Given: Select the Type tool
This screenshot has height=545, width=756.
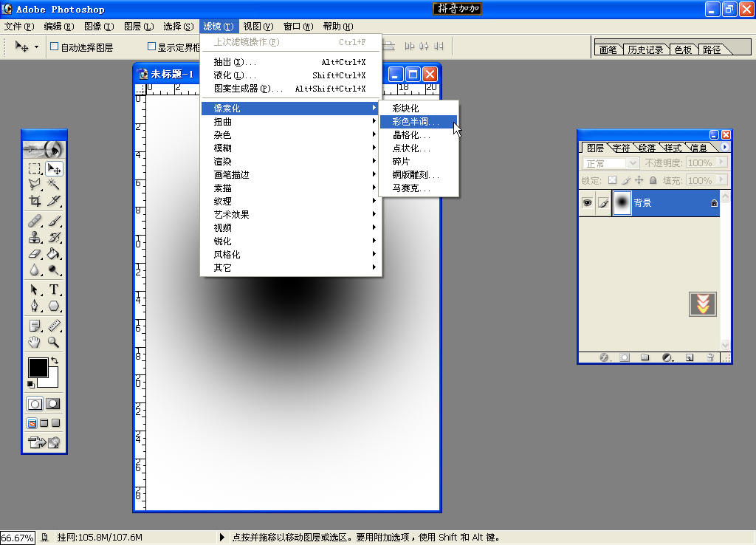Looking at the screenshot, I should pyautogui.click(x=54, y=290).
